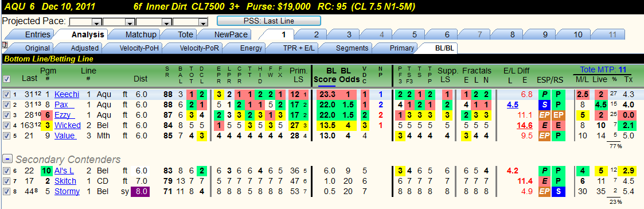Image resolution: width=644 pixels, height=209 pixels.
Task: Open the second Projected Pace dropdown
Action: 130,22
